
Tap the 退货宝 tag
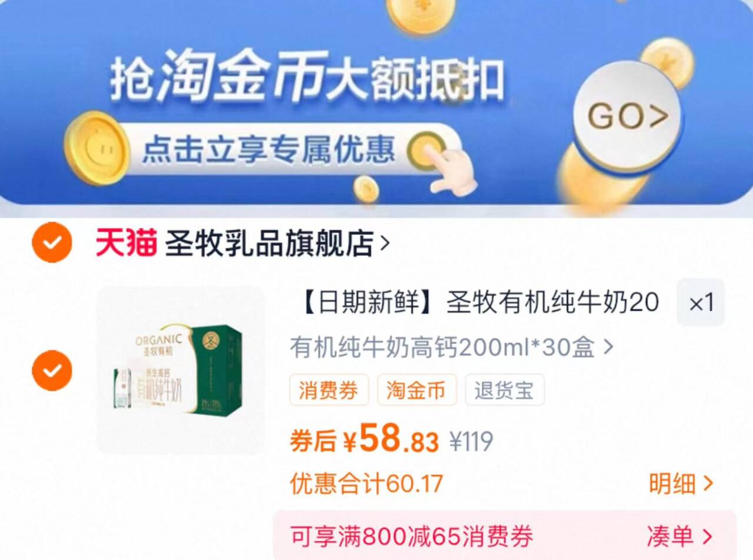coord(505,390)
